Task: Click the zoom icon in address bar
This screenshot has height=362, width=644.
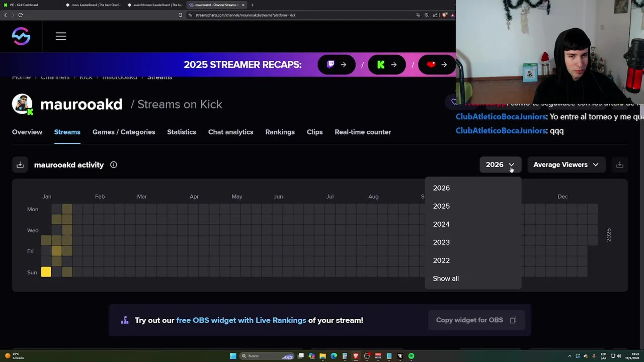Action: point(427,15)
